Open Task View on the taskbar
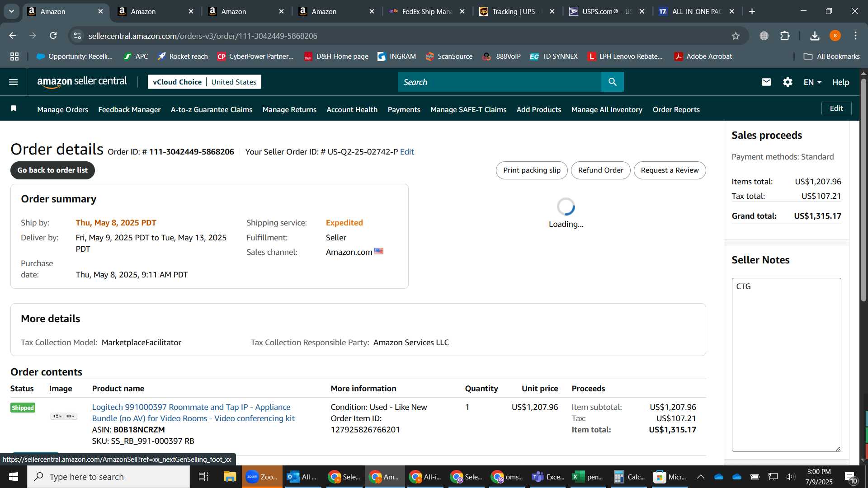This screenshot has width=868, height=488. (x=203, y=477)
